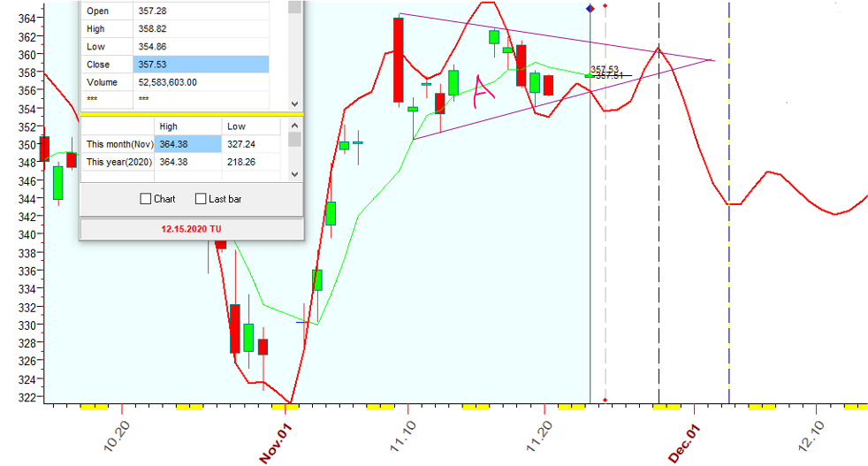
Task: Click the blue-red diamond cursor marker
Action: click(x=590, y=9)
